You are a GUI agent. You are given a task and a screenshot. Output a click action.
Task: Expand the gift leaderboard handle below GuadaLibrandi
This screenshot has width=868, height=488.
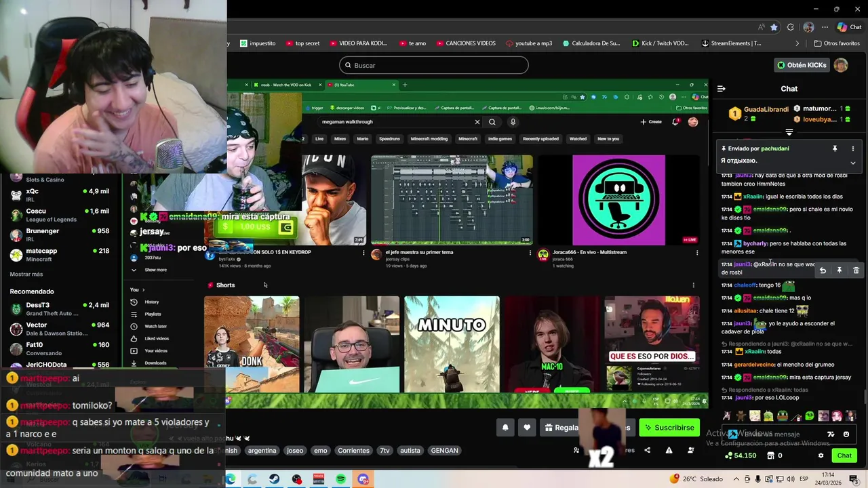[x=789, y=132]
